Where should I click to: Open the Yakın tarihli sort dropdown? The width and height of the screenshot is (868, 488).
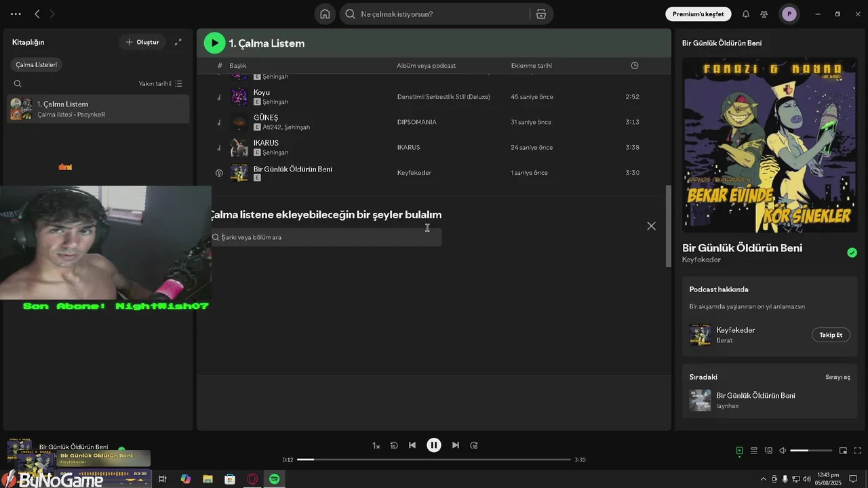tap(160, 84)
